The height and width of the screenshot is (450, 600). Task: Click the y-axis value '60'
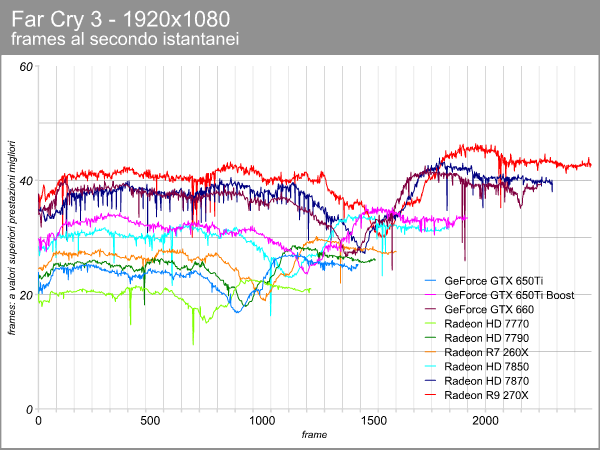pos(26,67)
